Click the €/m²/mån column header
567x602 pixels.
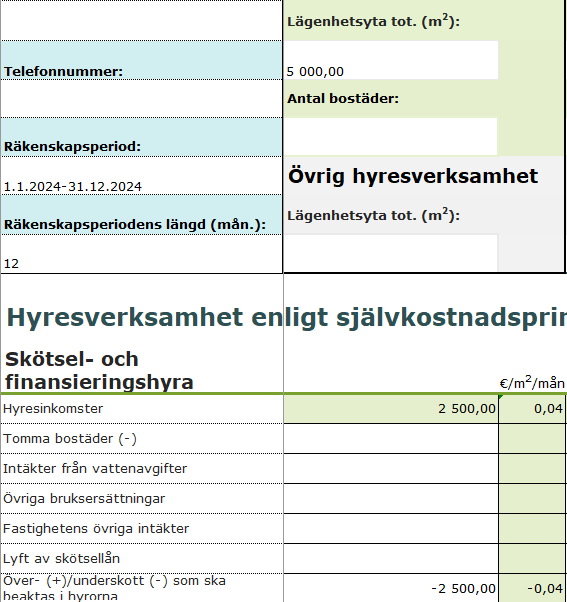tap(532, 383)
